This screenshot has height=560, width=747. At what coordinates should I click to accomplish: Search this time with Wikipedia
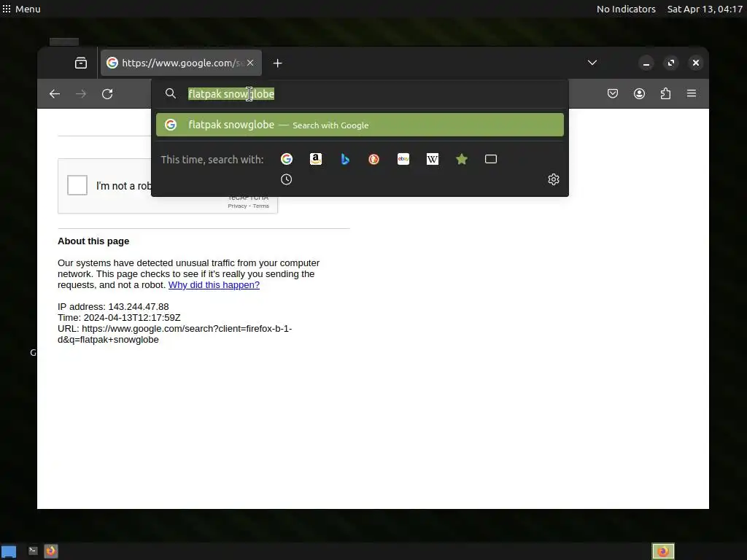[433, 159]
